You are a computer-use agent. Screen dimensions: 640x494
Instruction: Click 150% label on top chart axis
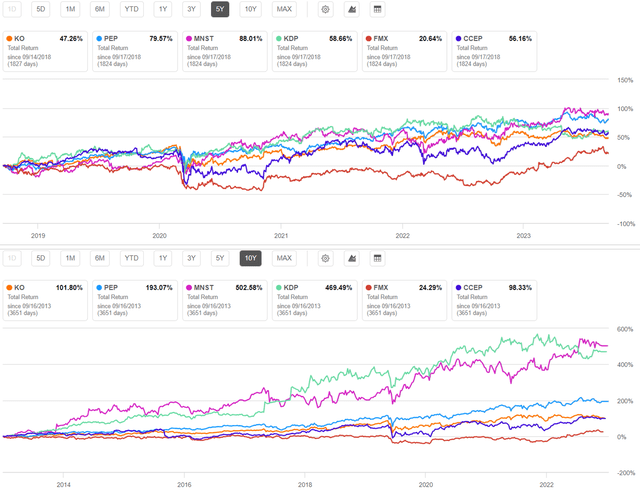(625, 80)
